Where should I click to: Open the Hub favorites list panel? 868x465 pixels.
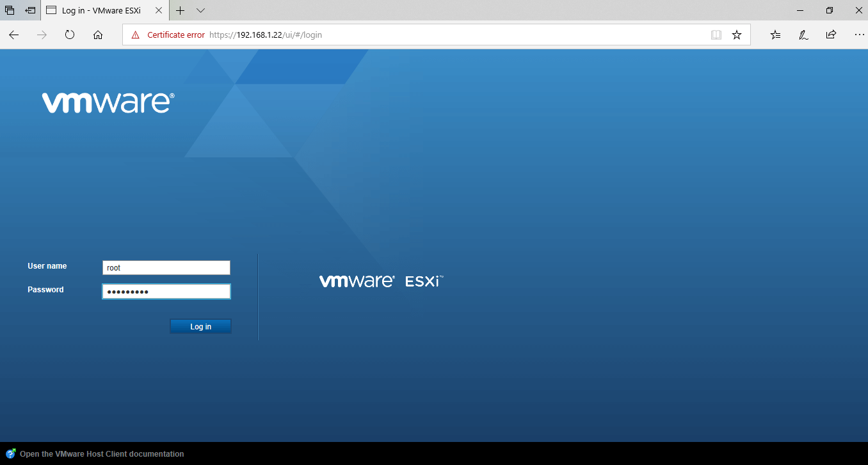(x=775, y=35)
